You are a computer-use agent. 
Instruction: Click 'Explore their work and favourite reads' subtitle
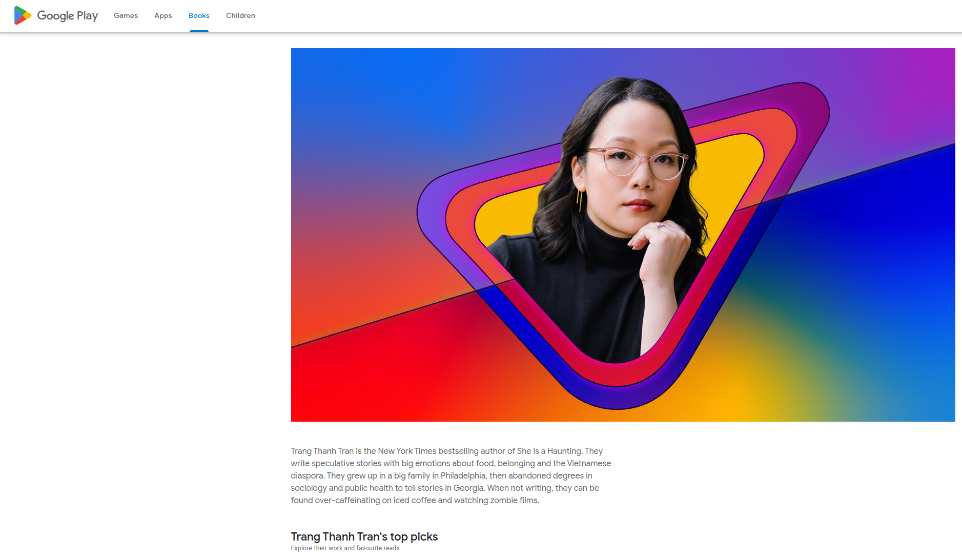point(345,548)
